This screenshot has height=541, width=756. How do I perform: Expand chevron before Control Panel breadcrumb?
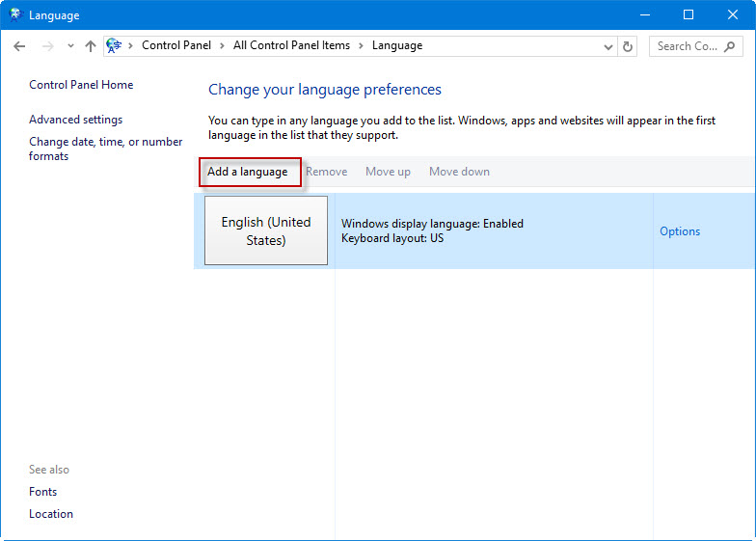130,46
